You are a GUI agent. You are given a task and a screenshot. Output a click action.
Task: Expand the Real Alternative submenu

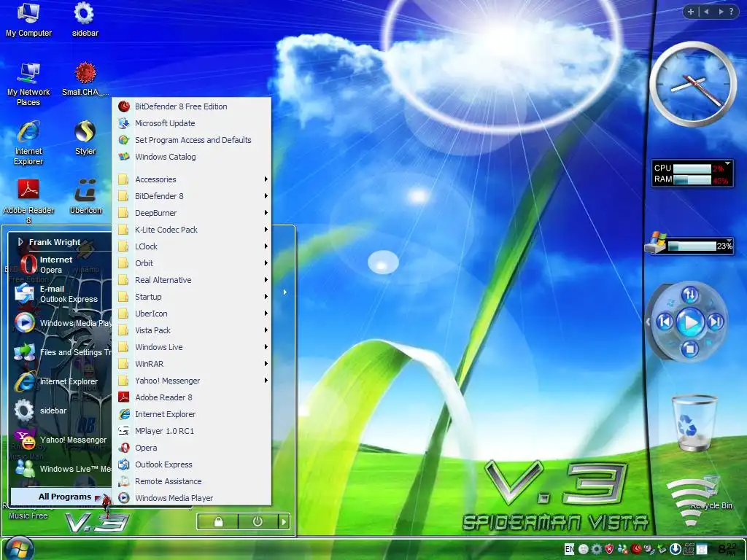[x=193, y=280]
